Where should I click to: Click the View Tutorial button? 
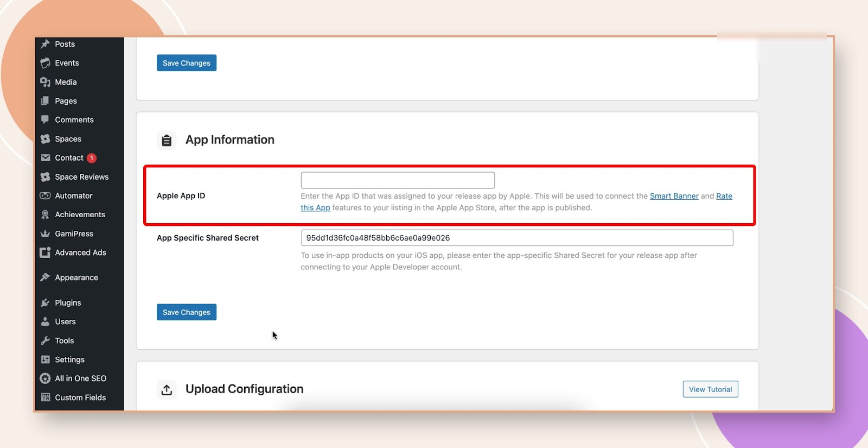point(710,389)
